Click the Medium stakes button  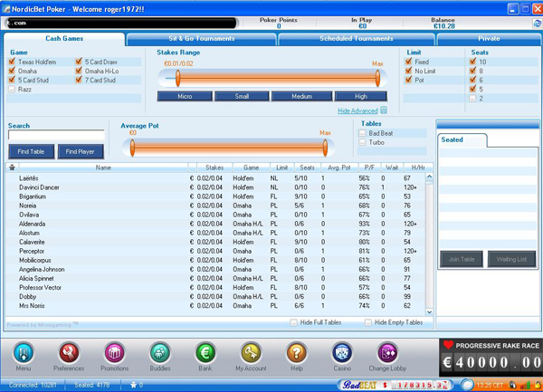(302, 96)
